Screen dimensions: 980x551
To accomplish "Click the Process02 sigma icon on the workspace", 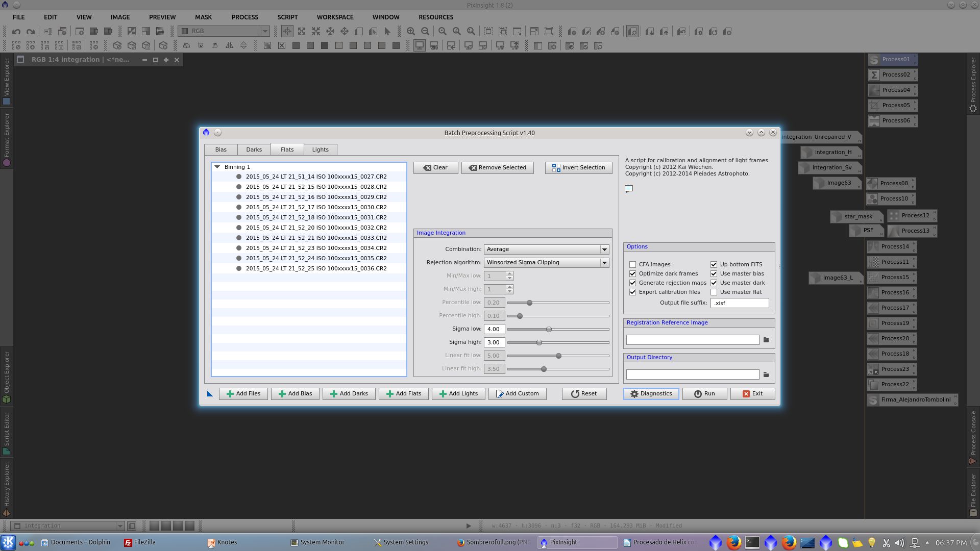I will coord(892,75).
